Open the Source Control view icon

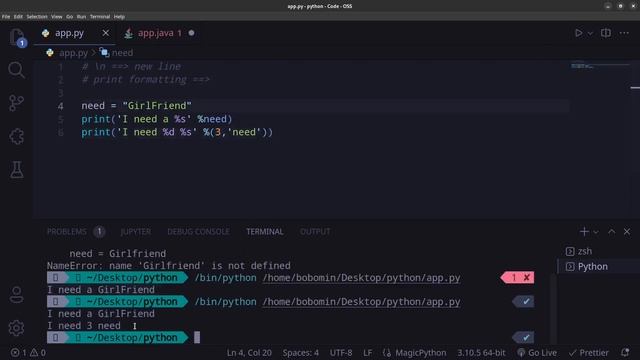(x=16, y=103)
